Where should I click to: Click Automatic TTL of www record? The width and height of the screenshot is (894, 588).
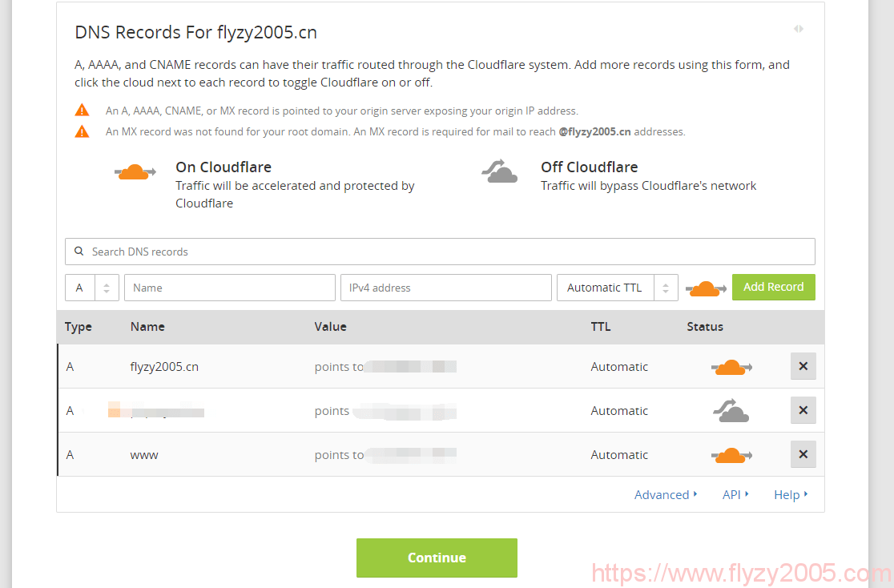coord(619,455)
